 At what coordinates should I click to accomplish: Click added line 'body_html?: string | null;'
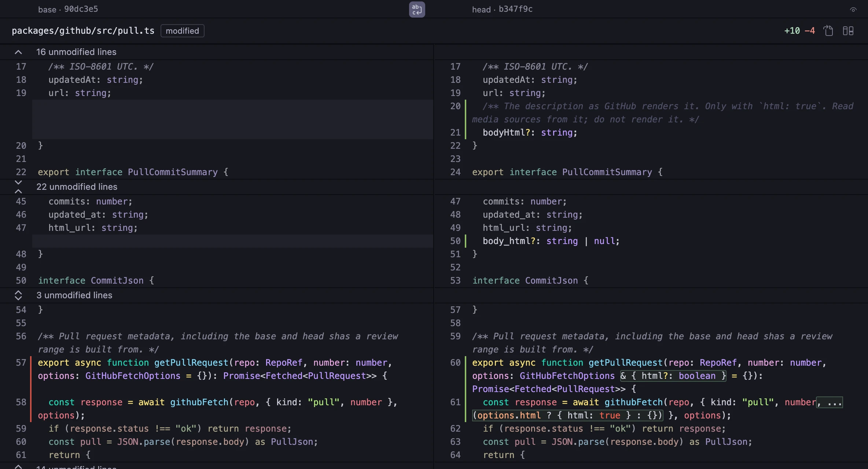(x=551, y=241)
